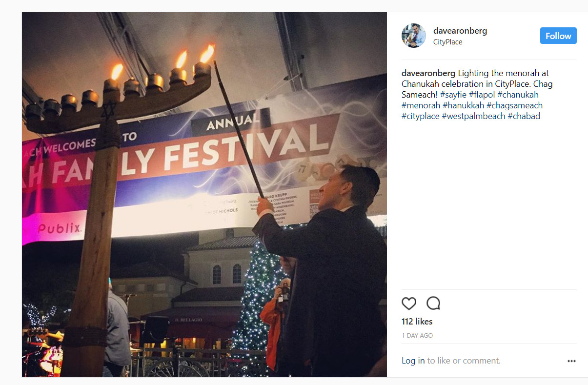Open the #cityplace hashtag
Screen dimensions: 588x385
pyautogui.click(x=421, y=116)
